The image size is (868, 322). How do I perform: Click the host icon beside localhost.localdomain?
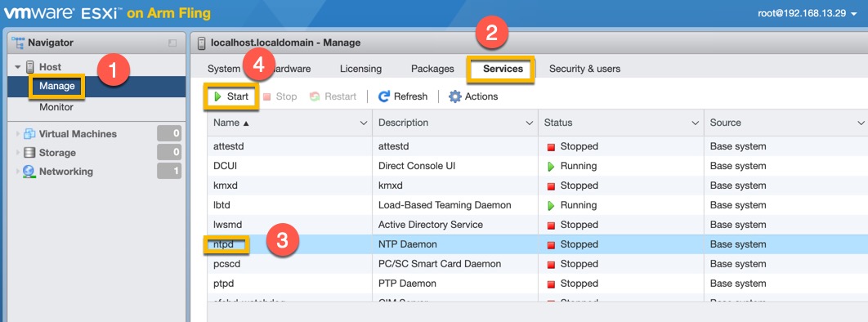[x=202, y=43]
